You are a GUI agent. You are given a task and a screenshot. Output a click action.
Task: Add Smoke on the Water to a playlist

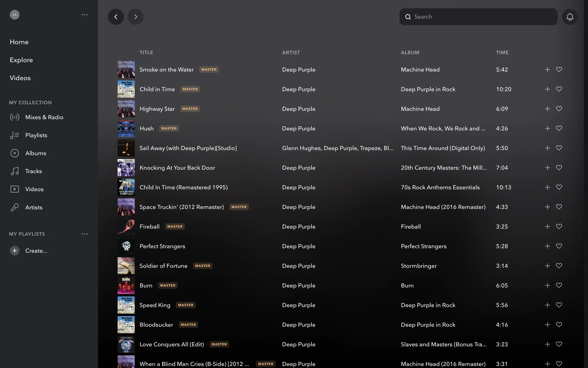(x=547, y=70)
